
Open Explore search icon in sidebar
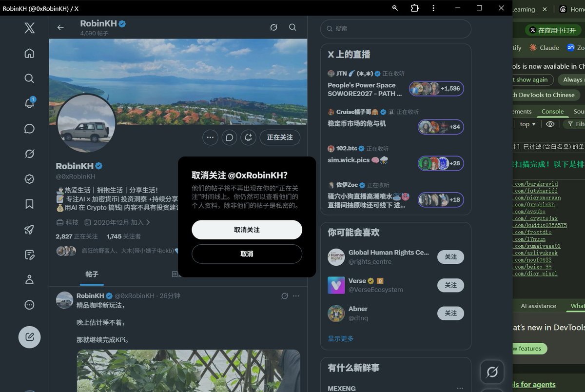click(x=29, y=78)
